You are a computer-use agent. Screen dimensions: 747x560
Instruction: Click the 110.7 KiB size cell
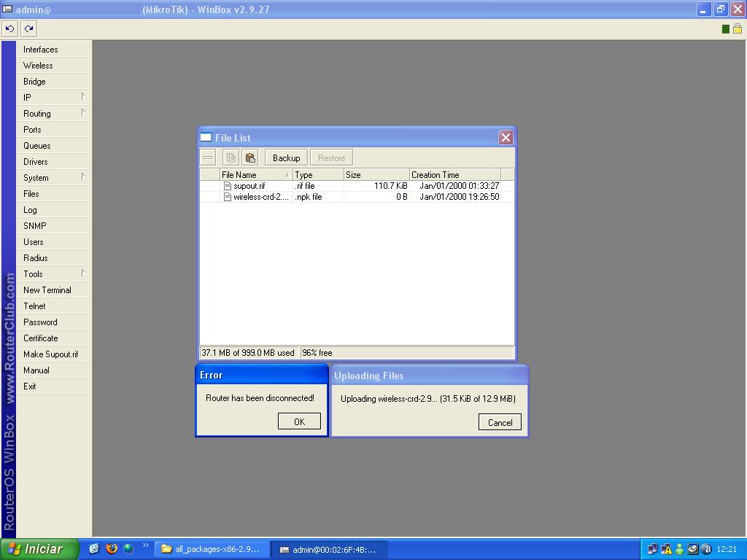click(x=391, y=186)
